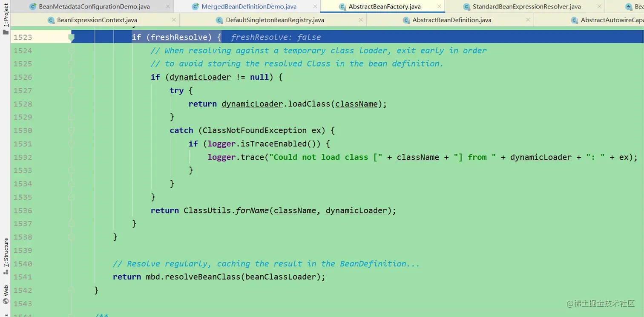Collapse the fold marker on line 1531
644x317 pixels.
point(72,144)
